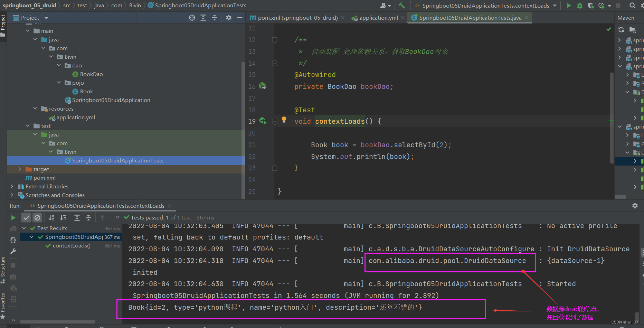Viewport: 644px width, 328px height.
Task: Start debugging with the bug icon
Action: click(x=580, y=6)
